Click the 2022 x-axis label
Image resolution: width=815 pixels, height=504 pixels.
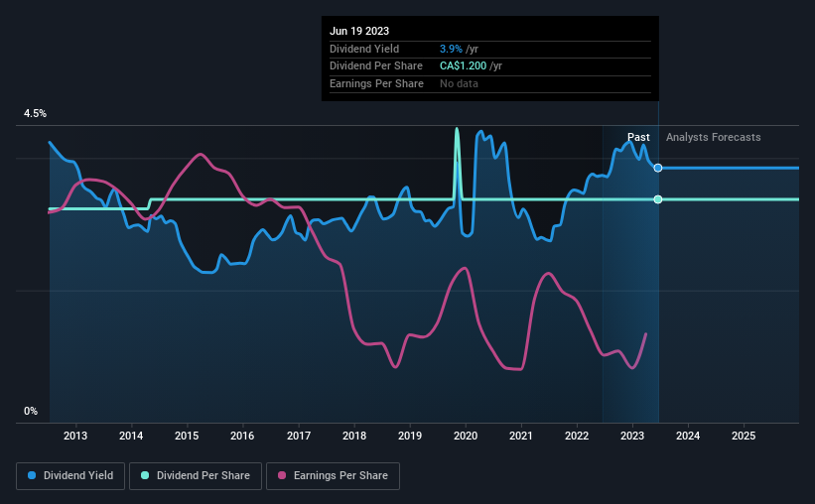coord(577,436)
